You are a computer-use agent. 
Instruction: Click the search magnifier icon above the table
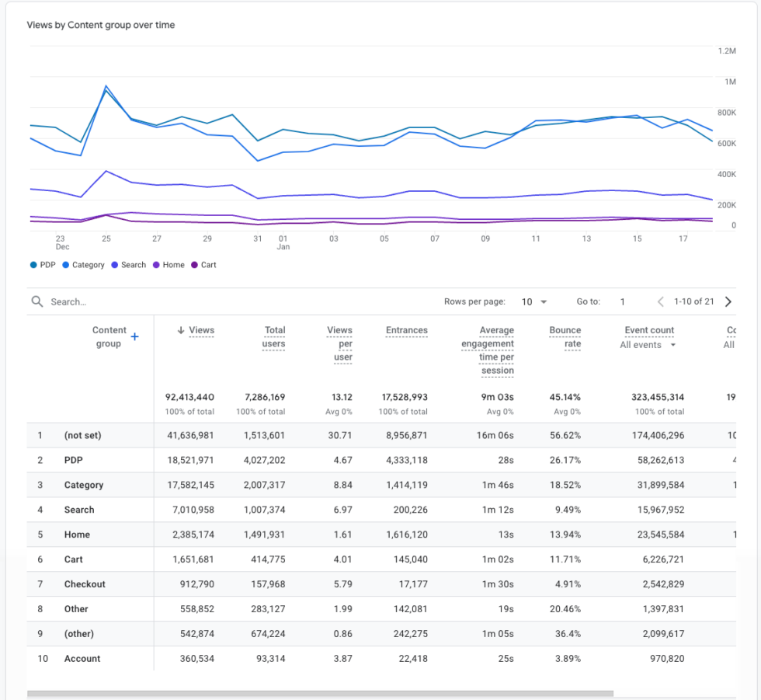point(36,301)
